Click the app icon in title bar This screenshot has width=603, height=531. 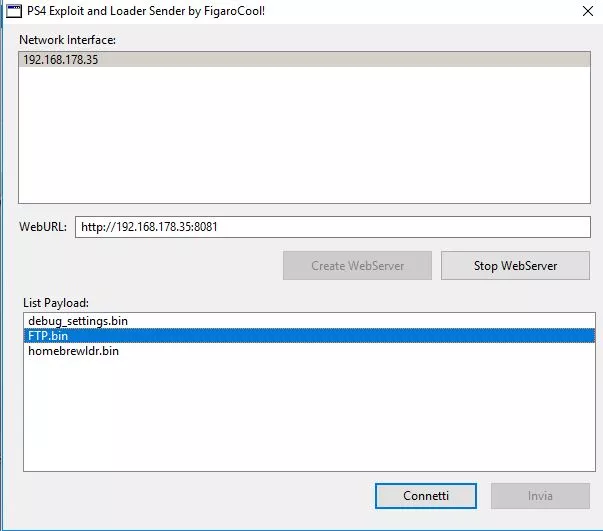click(x=15, y=13)
